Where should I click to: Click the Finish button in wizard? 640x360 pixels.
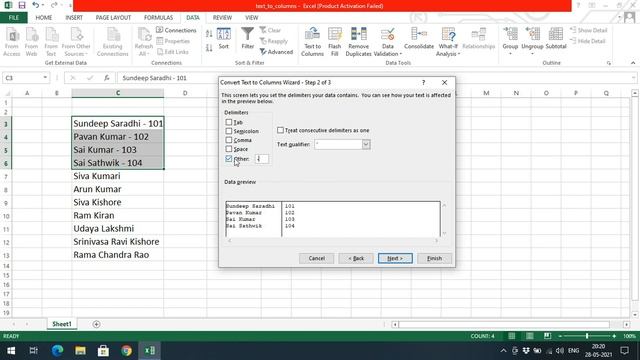pyautogui.click(x=434, y=258)
